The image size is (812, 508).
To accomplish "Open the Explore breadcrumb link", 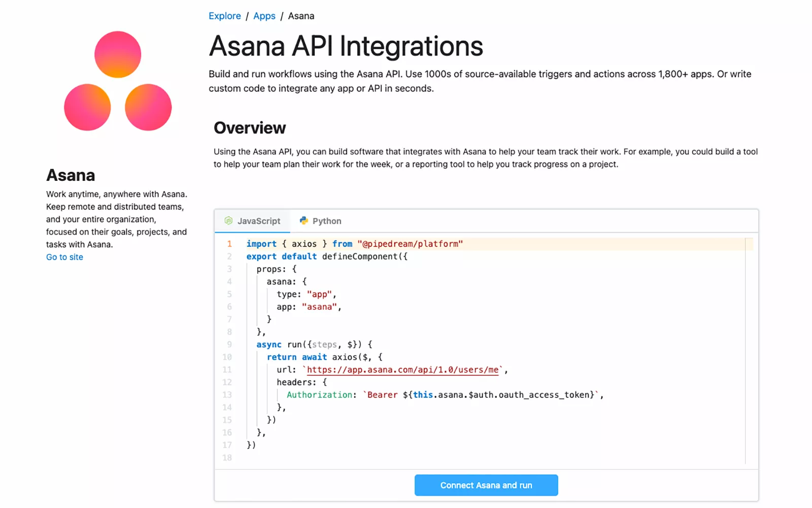I will click(224, 16).
